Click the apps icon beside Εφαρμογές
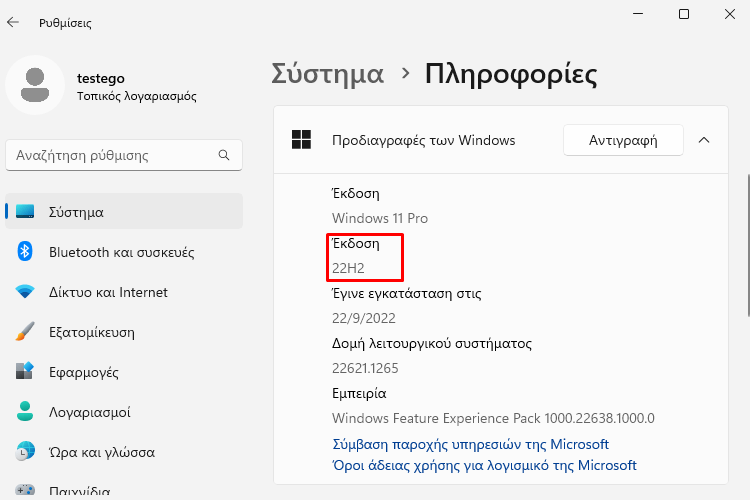750x500 pixels. tap(25, 371)
